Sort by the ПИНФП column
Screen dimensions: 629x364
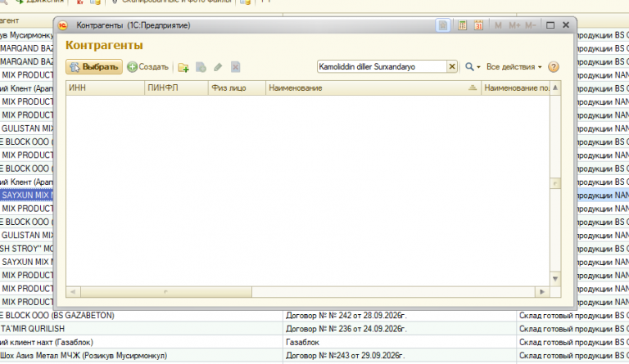(x=177, y=88)
